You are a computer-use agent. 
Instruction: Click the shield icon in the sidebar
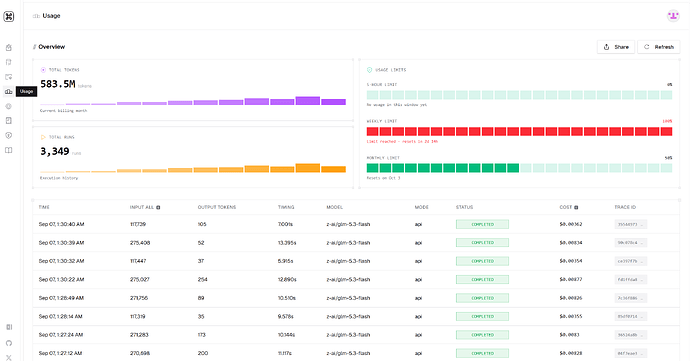point(8,135)
